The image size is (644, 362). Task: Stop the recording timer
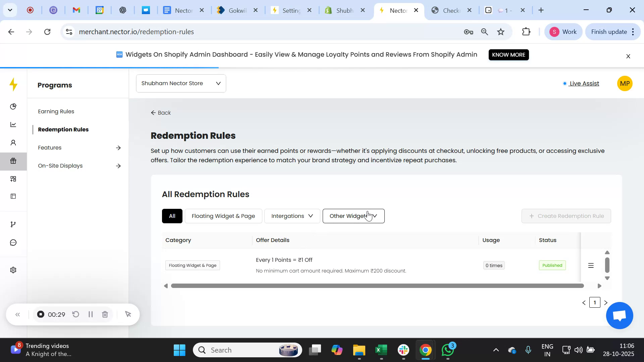click(x=40, y=314)
